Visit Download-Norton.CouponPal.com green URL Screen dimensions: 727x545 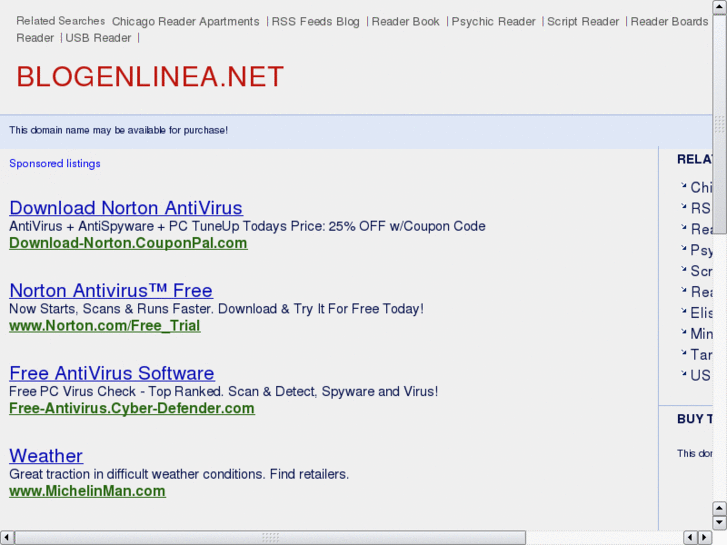pos(128,243)
